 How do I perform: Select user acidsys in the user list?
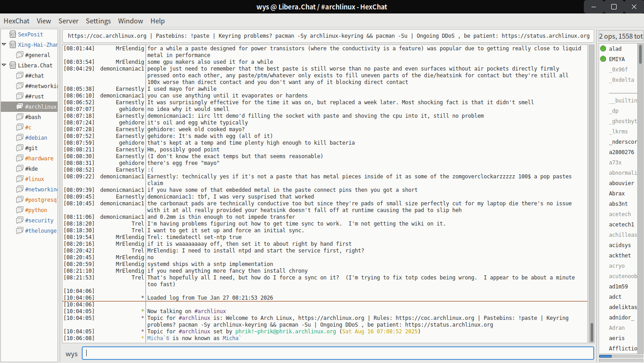[618, 245]
